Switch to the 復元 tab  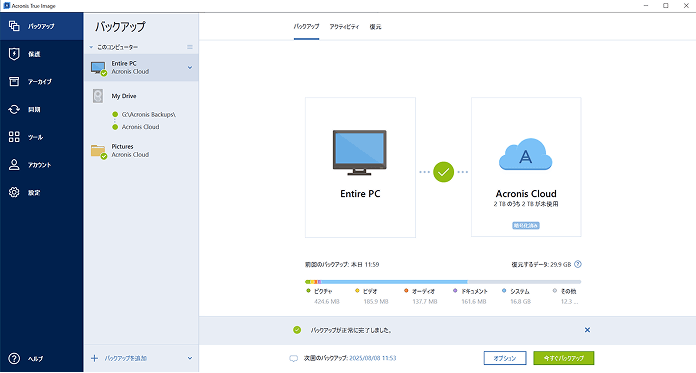point(376,27)
